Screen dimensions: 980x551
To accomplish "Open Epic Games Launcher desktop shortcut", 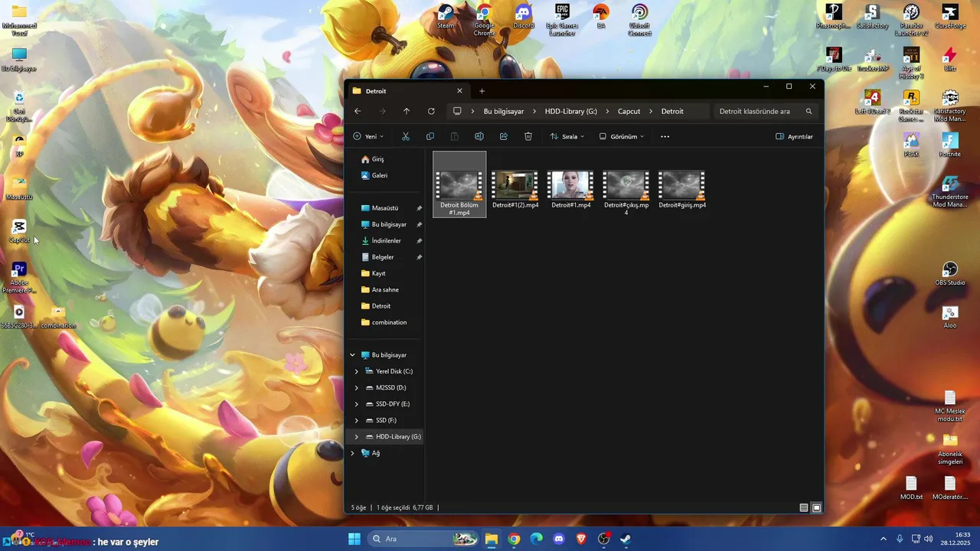I will (x=562, y=20).
